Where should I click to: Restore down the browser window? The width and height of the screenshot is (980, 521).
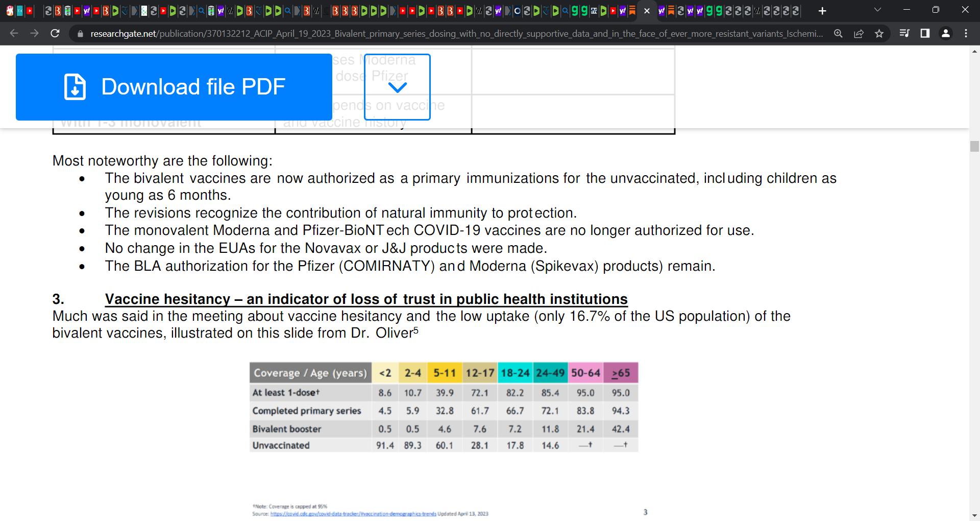936,10
